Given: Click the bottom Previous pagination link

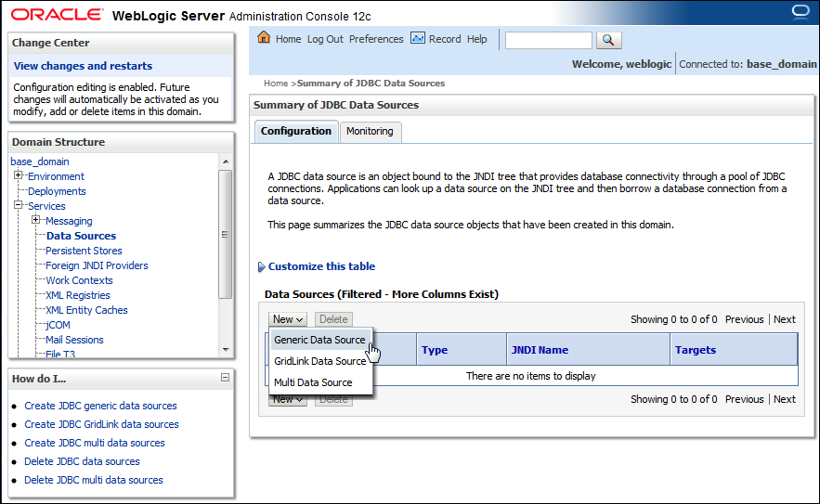Looking at the screenshot, I should coord(744,399).
